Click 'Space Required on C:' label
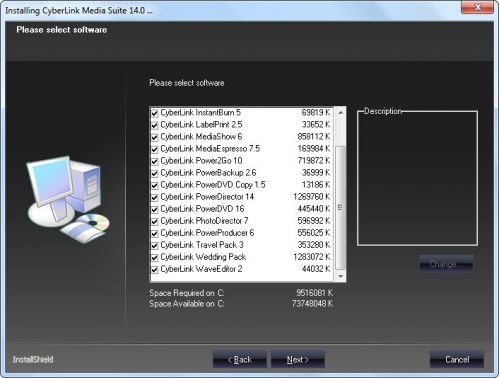Viewport: 499px width, 378px height. tap(187, 293)
